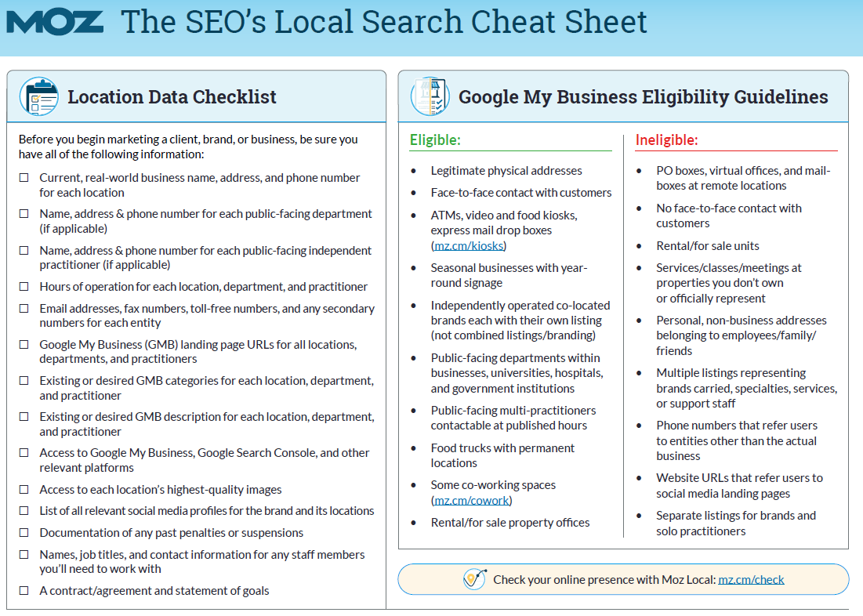Viewport: 863px width, 616px height.
Task: Select the Phone numbers that refer users bullet
Action: click(737, 440)
